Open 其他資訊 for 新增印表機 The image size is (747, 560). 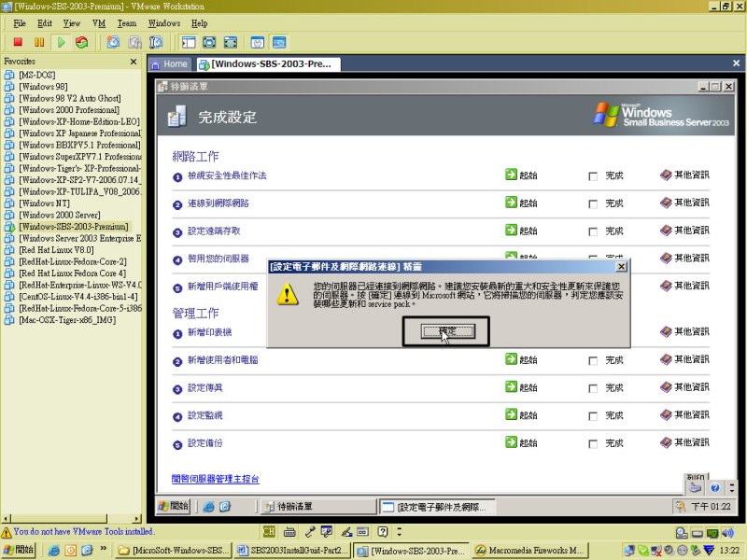coord(684,331)
